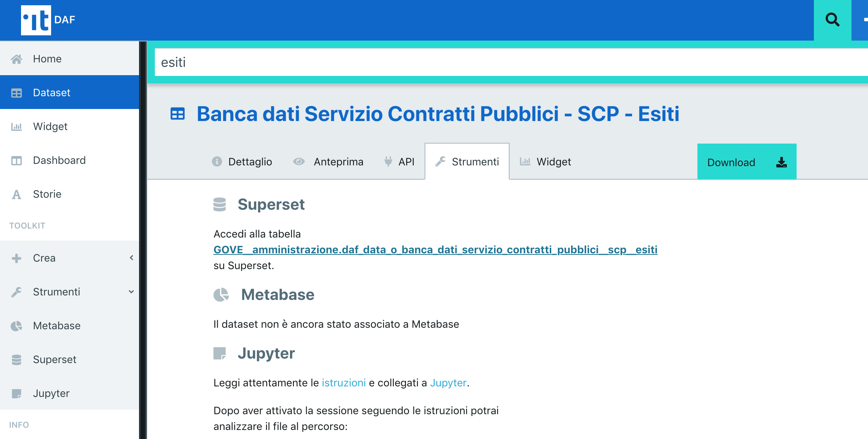The width and height of the screenshot is (868, 439).
Task: Click the Dashboard columns icon in sidebar
Action: [x=17, y=160]
